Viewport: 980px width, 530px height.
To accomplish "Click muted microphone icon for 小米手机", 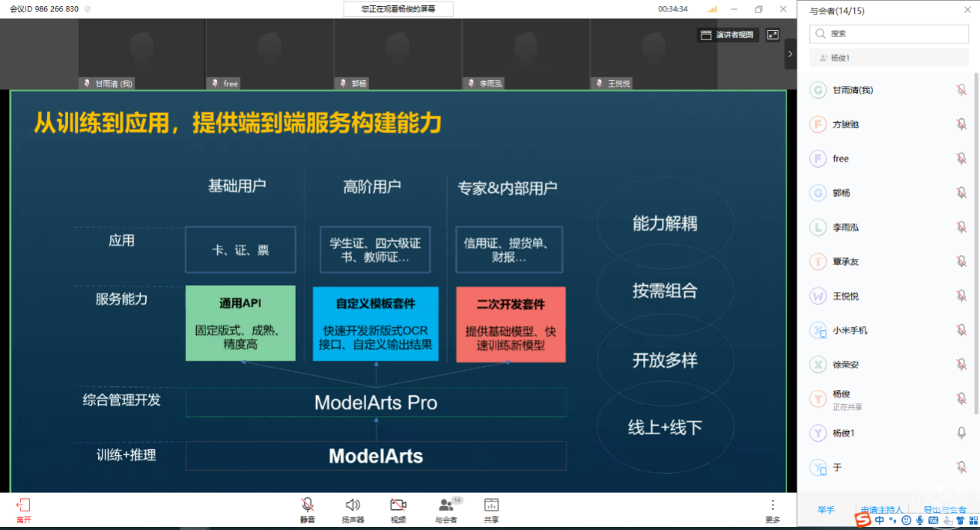I will [x=961, y=330].
